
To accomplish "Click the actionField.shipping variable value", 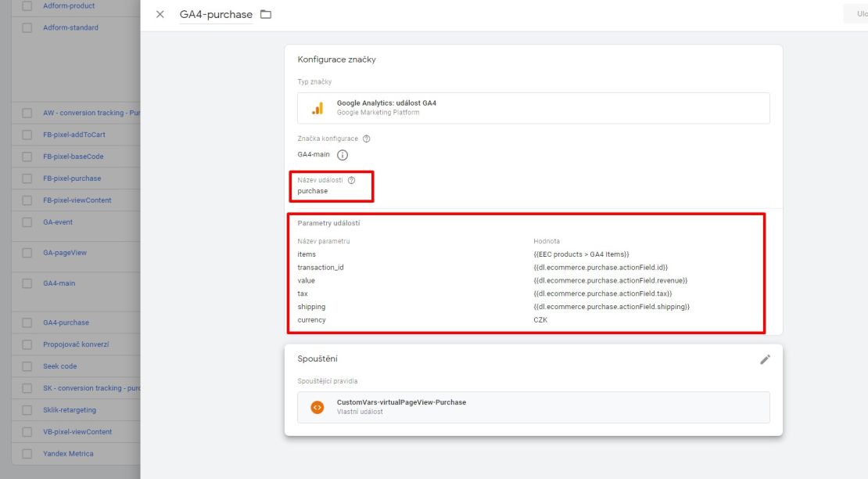I will click(612, 307).
